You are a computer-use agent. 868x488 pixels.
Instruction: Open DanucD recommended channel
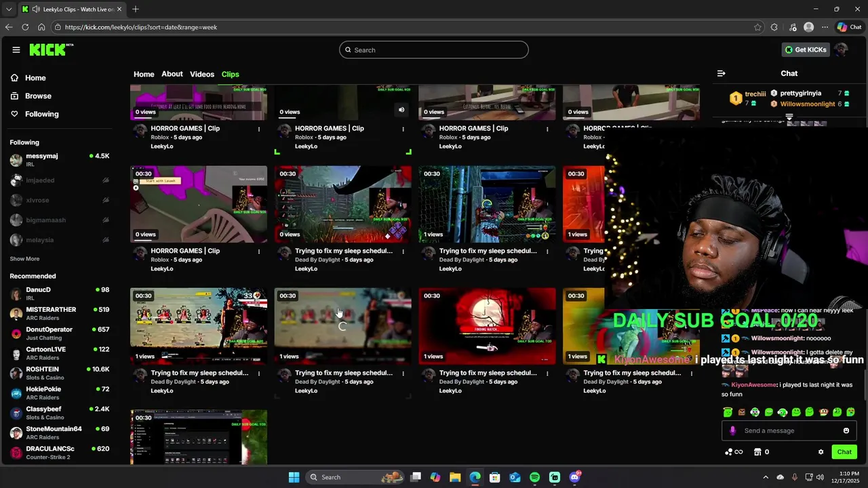coord(60,293)
